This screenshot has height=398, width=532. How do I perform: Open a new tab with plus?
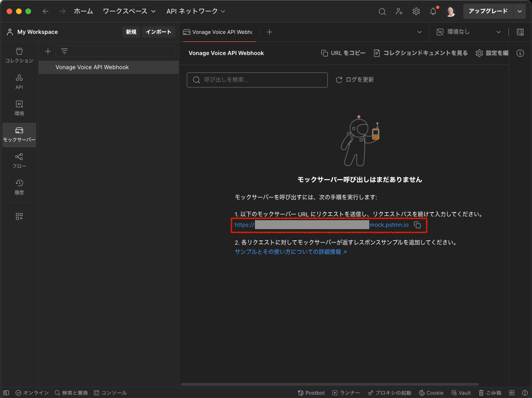270,32
